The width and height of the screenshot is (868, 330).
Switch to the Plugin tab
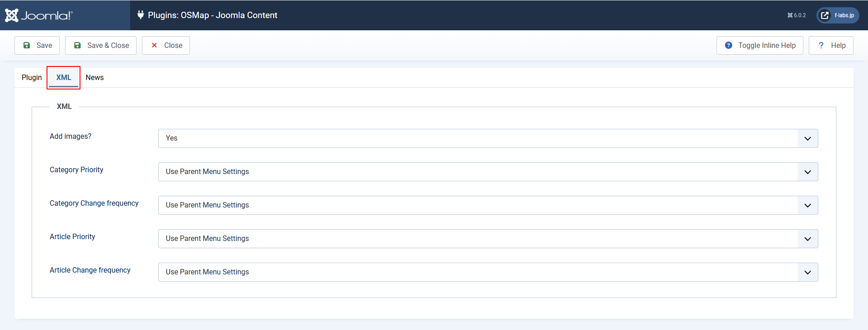point(32,77)
